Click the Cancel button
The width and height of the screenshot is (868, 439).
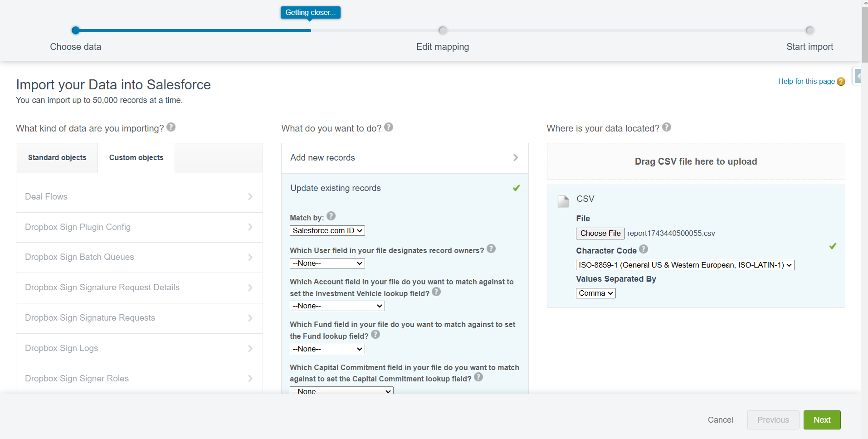tap(720, 420)
